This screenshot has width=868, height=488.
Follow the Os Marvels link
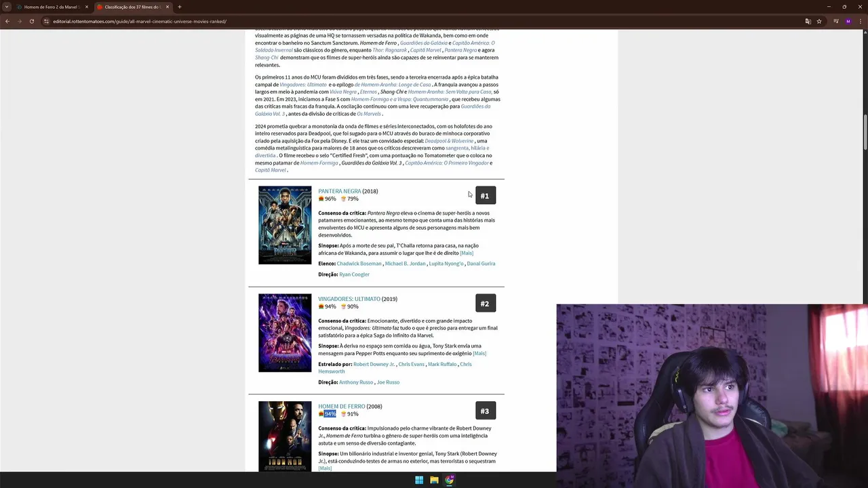pyautogui.click(x=369, y=114)
